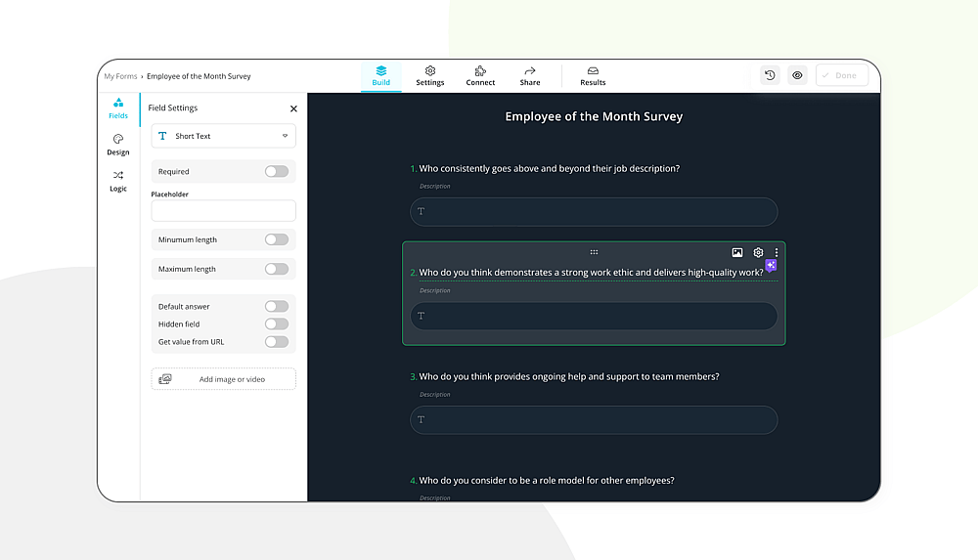The height and width of the screenshot is (560, 978).
Task: Click the Done button
Action: [841, 75]
